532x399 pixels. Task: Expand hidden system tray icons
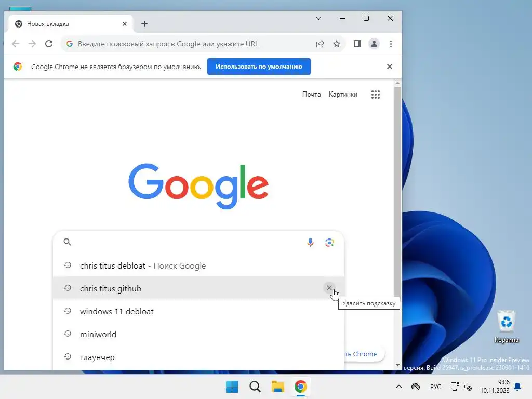coord(399,387)
